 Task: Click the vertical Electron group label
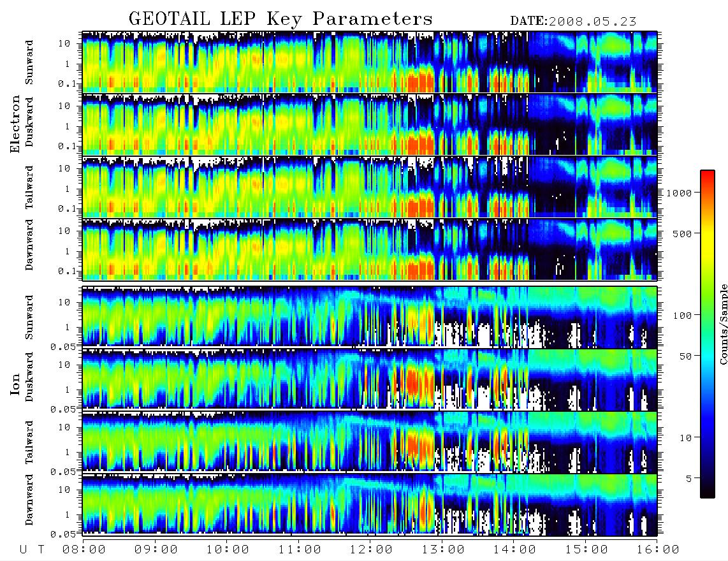15,124
